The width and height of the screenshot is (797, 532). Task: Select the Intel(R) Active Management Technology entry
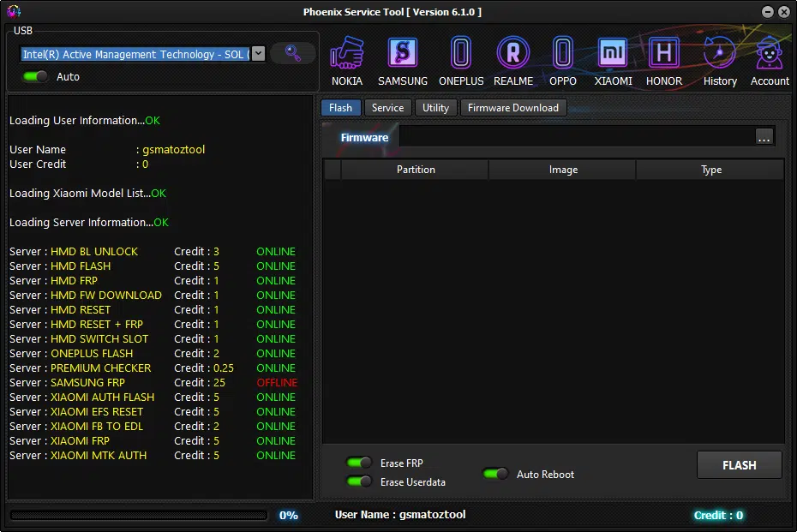[135, 54]
